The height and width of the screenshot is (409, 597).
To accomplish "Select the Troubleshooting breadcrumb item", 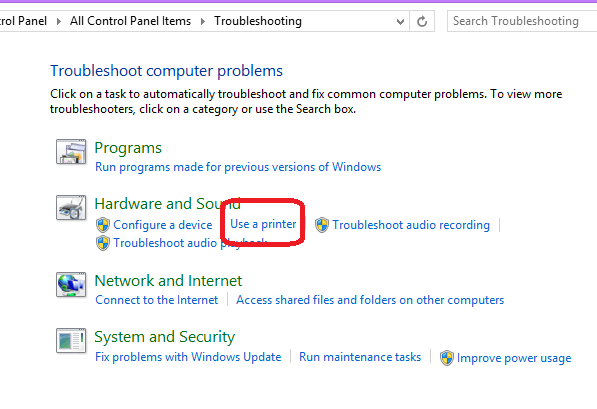I will coord(258,21).
